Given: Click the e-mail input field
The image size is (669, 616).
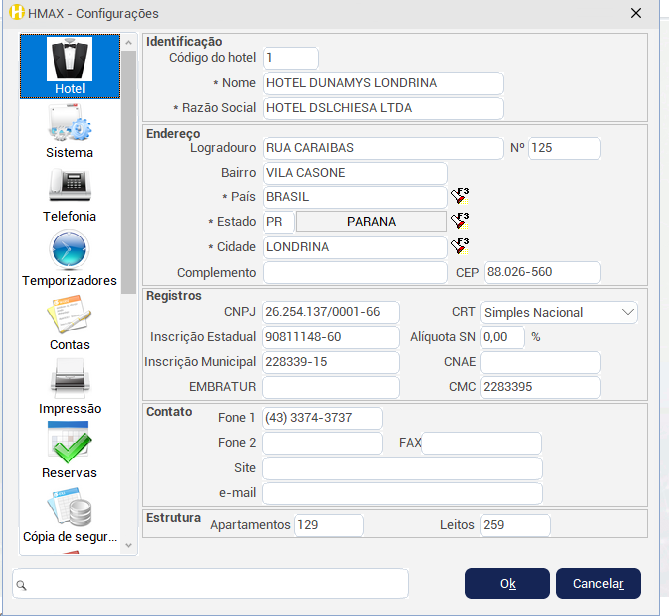Looking at the screenshot, I should 402,493.
